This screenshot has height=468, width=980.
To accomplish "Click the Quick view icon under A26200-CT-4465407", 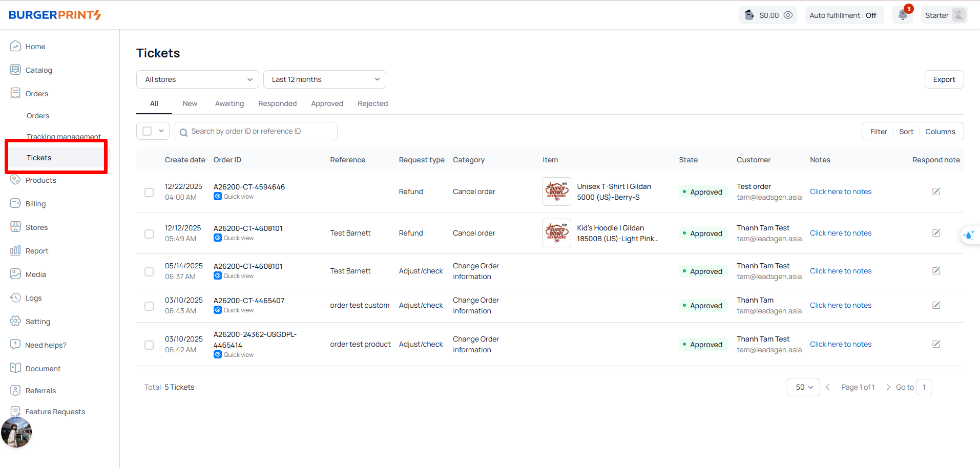I will (218, 310).
